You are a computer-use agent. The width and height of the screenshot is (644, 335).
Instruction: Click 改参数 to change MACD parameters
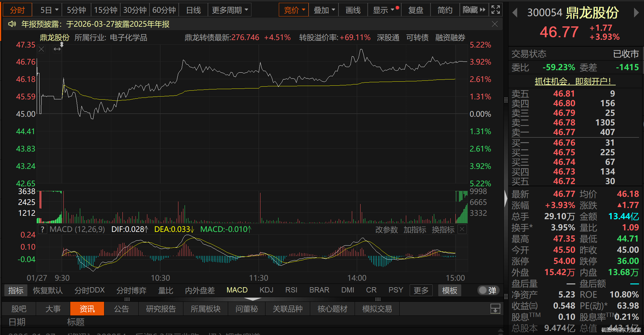coord(386,229)
